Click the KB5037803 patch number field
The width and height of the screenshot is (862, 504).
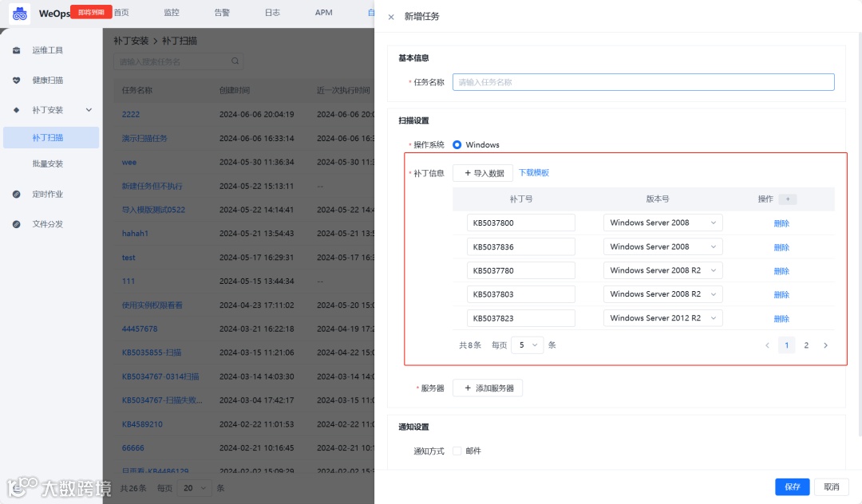click(x=520, y=294)
